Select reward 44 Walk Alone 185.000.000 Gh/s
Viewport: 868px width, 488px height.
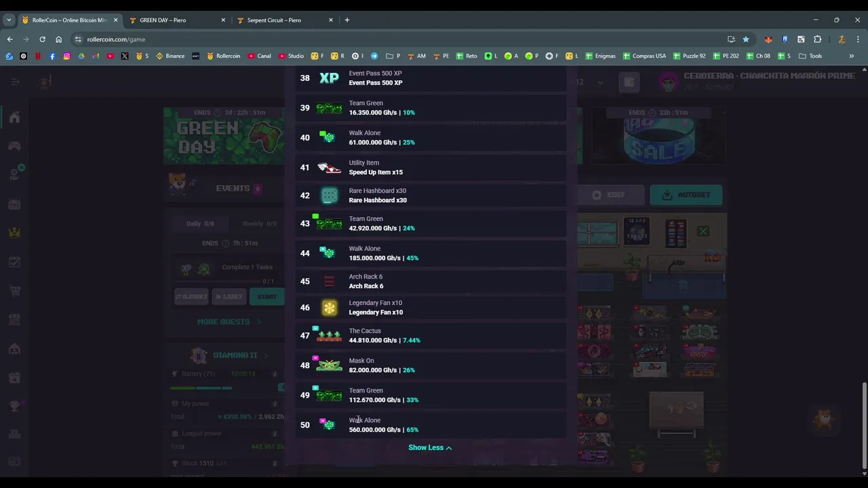pyautogui.click(x=431, y=253)
